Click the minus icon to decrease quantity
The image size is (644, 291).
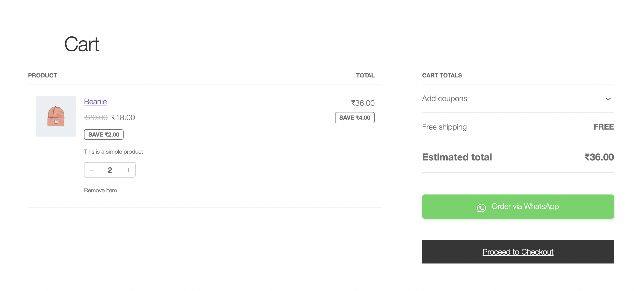click(x=92, y=170)
